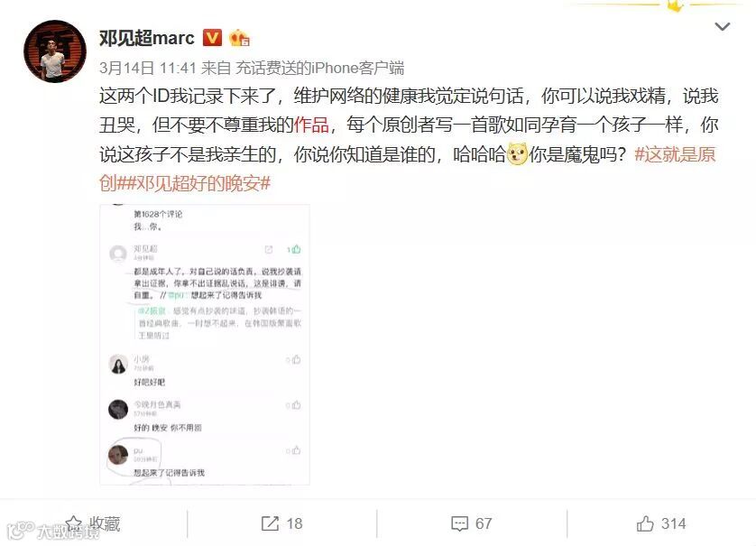The width and height of the screenshot is (756, 546).
Task: Enlarge the attached comment screenshot image
Action: click(x=205, y=345)
